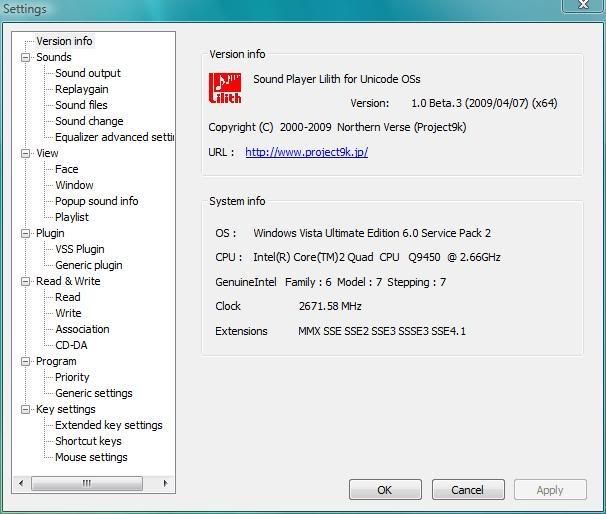Select the View category label
Screen dimensions: 606x514
click(x=47, y=153)
